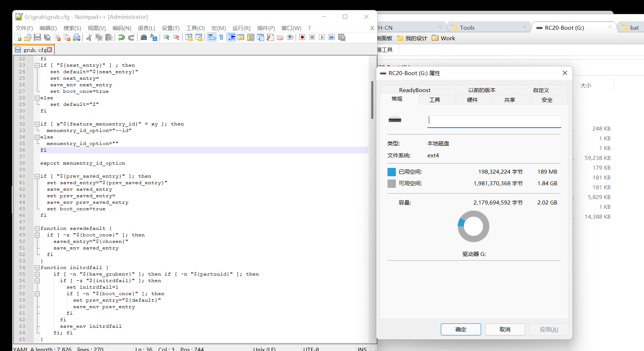The height and width of the screenshot is (351, 644).
Task: Toggle Word Wrap in toolbar
Action: click(212, 37)
